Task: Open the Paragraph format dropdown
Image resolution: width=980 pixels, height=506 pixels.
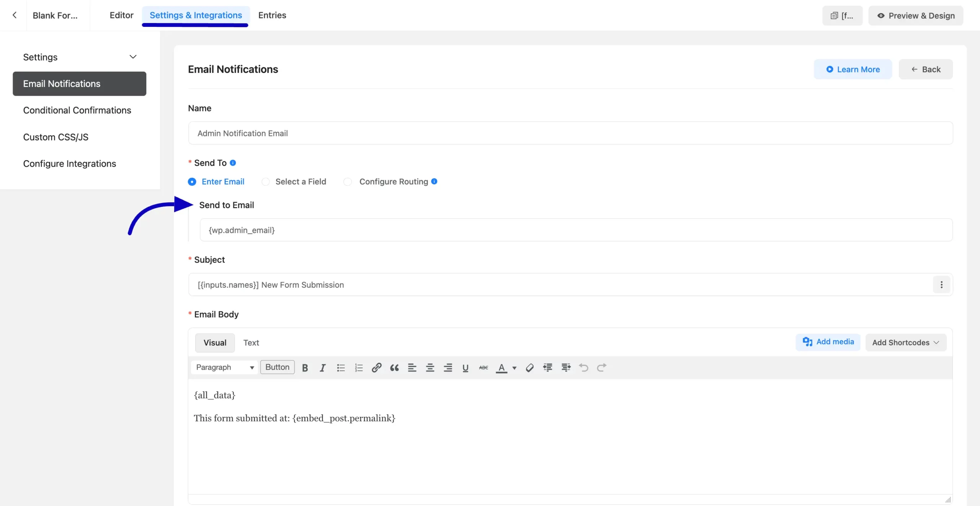Action: [x=224, y=367]
